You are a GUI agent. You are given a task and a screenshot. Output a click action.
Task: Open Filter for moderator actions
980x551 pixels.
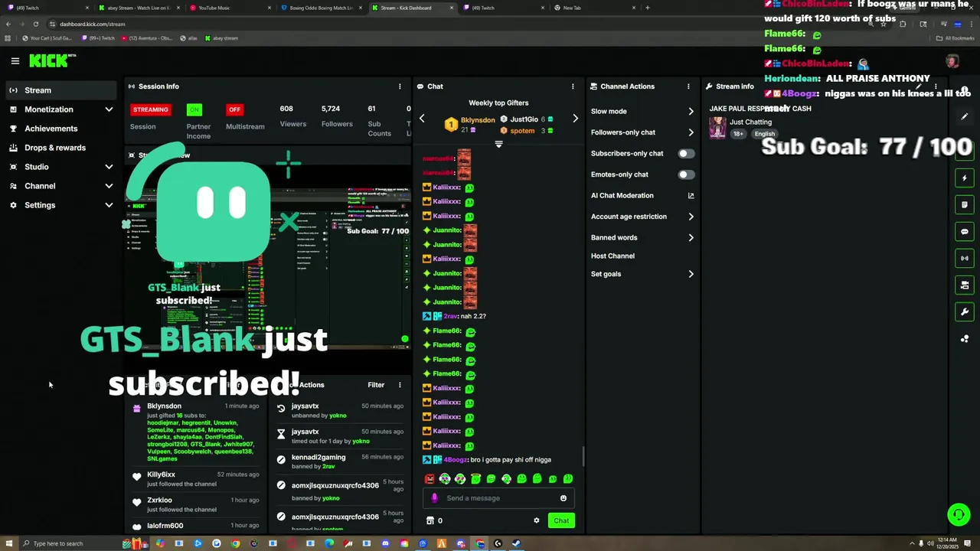[376, 385]
